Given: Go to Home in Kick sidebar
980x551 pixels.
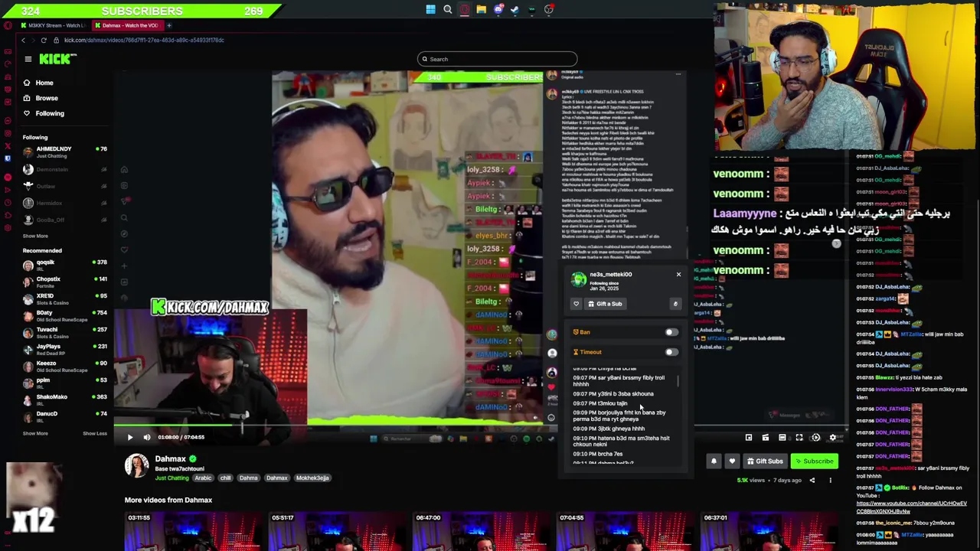Looking at the screenshot, I should click(x=38, y=83).
